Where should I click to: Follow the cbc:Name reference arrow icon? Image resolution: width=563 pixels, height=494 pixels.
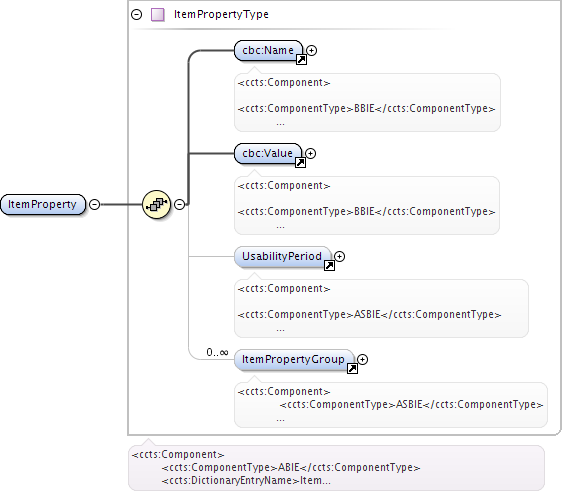click(301, 60)
